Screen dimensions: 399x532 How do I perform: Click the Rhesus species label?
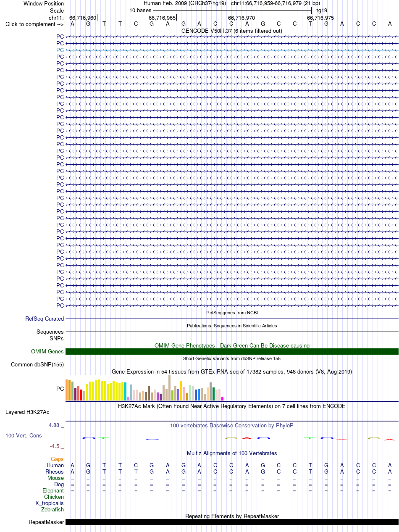click(x=55, y=471)
